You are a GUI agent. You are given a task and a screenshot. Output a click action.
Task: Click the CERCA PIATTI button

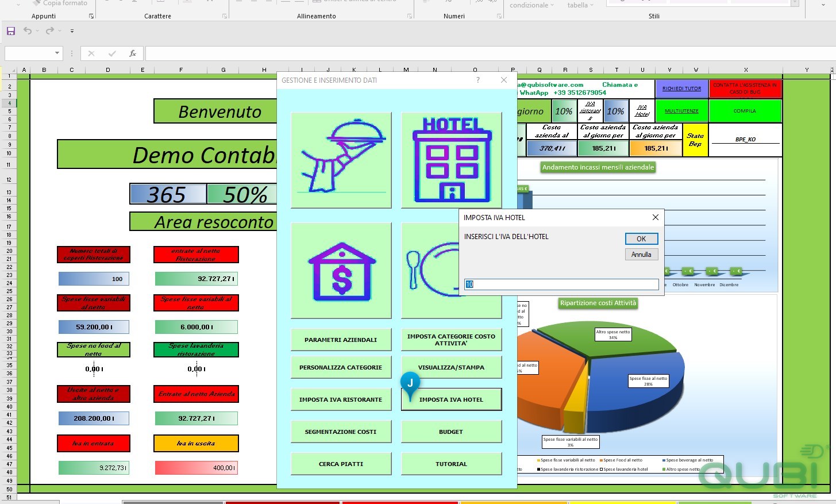[x=341, y=464]
